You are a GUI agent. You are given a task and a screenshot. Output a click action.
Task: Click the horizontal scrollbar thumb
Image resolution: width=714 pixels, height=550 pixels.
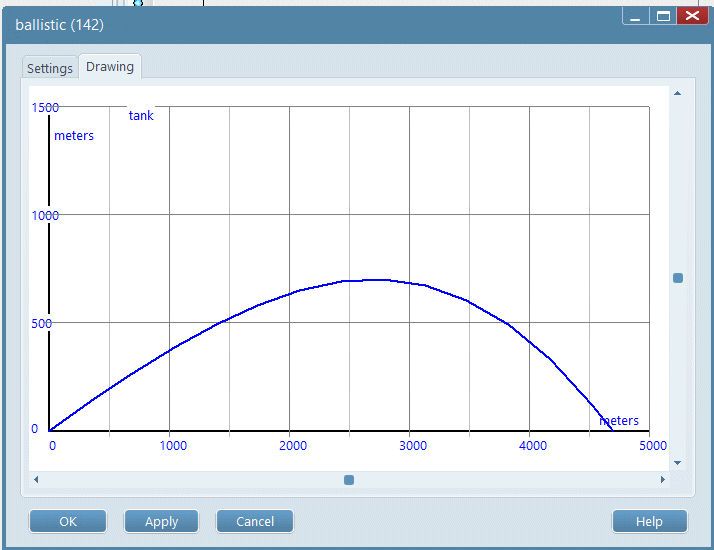point(349,480)
